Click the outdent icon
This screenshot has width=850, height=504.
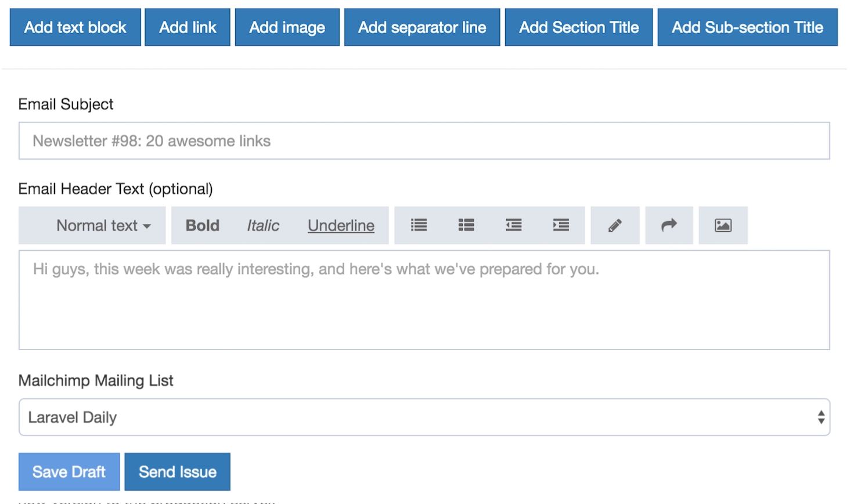pyautogui.click(x=513, y=225)
